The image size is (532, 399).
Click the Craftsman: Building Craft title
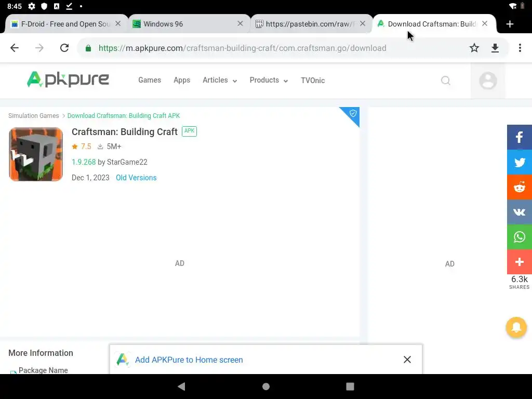125,131
